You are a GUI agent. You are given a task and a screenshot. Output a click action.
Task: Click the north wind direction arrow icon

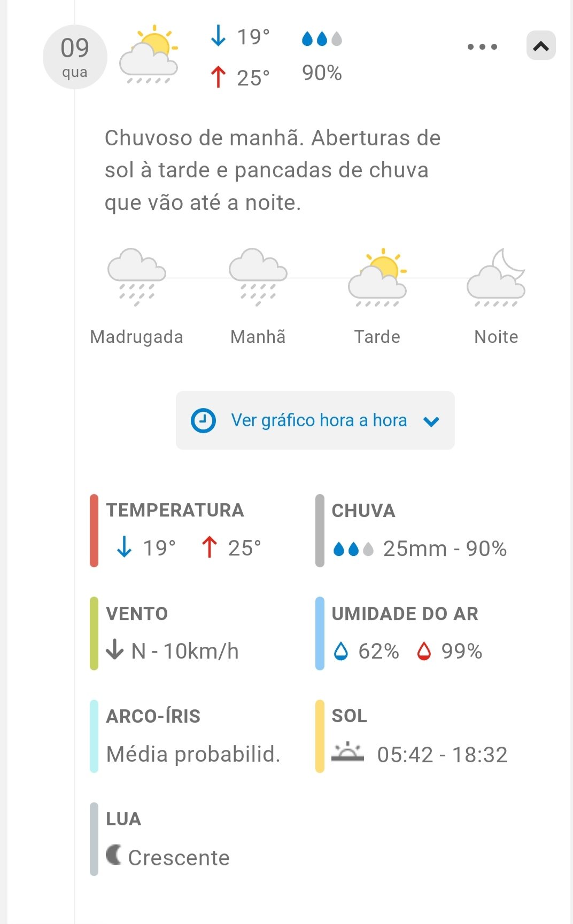point(115,650)
